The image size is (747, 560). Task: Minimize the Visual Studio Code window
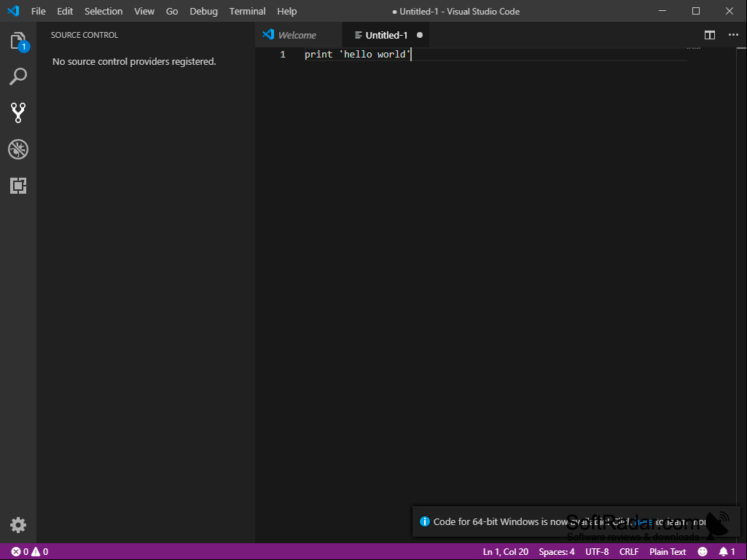click(662, 11)
